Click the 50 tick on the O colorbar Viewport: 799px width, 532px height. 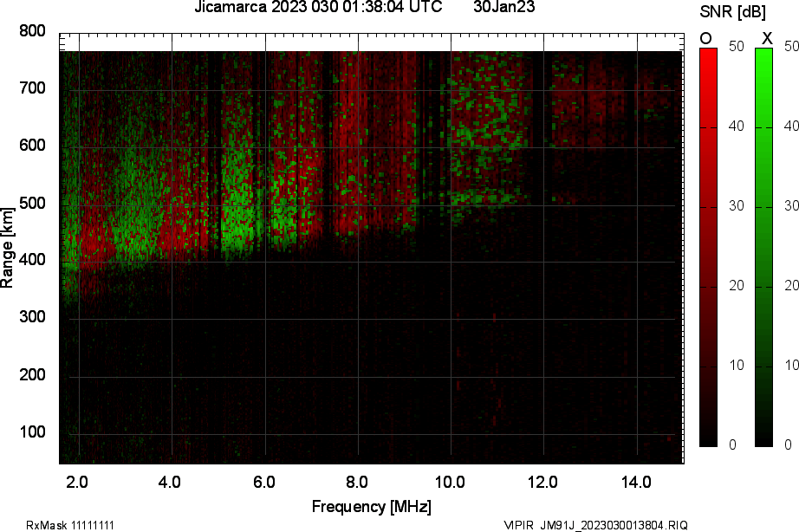coord(736,47)
